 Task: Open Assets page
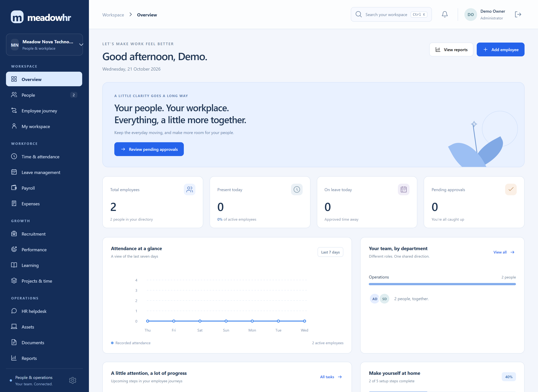point(44,327)
